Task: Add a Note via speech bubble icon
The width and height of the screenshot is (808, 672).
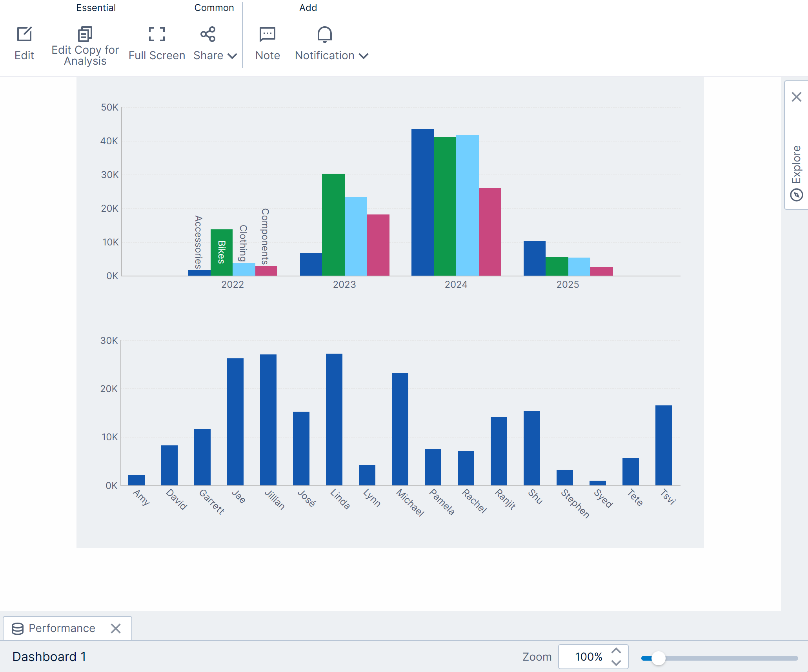Action: [268, 34]
